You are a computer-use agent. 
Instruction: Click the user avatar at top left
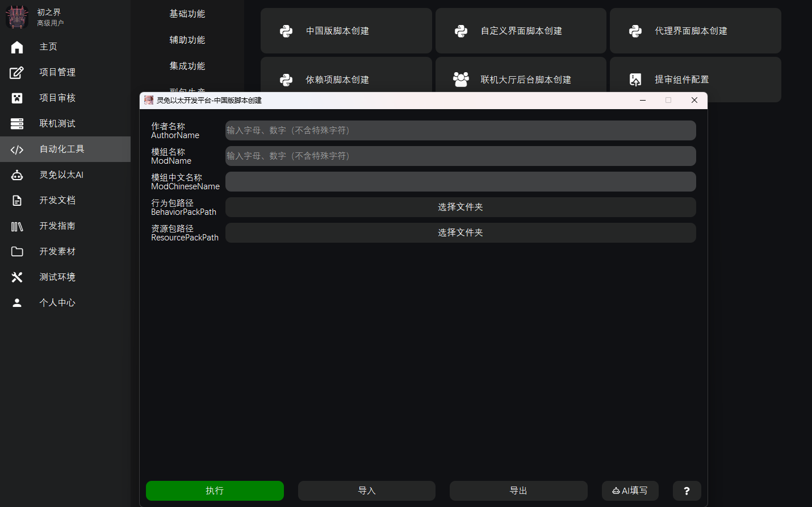17,17
